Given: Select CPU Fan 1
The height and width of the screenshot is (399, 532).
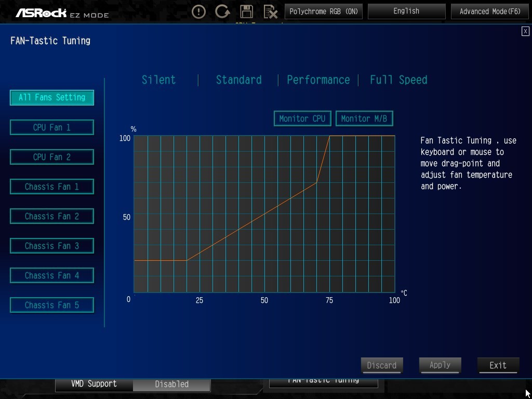Looking at the screenshot, I should pyautogui.click(x=52, y=127).
